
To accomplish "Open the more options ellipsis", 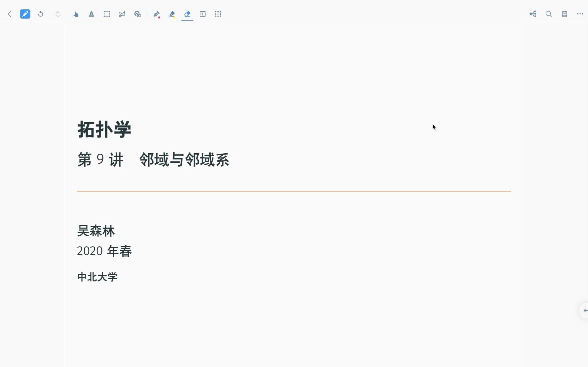I will tap(580, 14).
